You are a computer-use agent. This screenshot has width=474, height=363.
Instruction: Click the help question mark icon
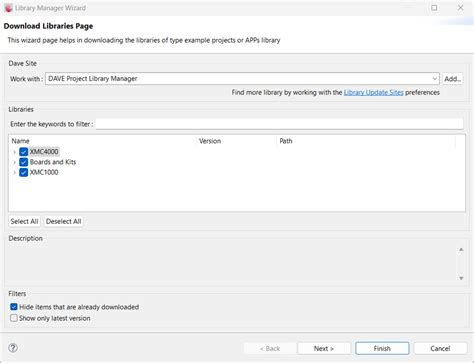(13, 348)
